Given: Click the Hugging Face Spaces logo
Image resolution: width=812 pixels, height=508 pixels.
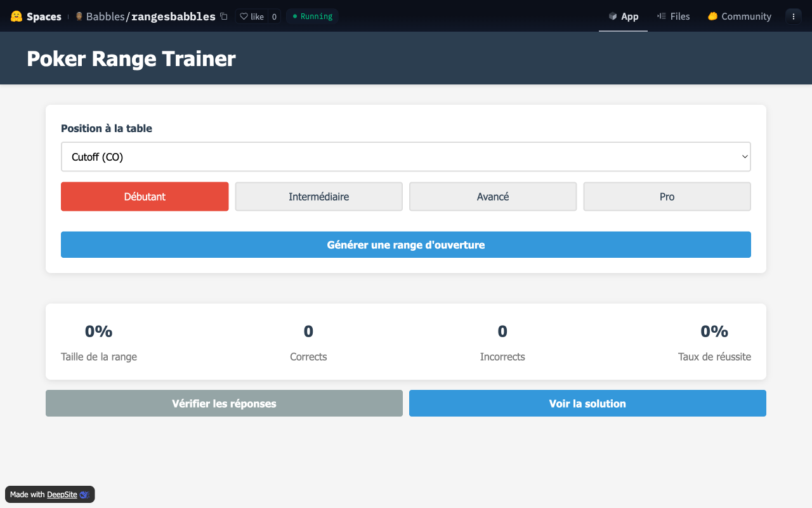Looking at the screenshot, I should point(16,17).
